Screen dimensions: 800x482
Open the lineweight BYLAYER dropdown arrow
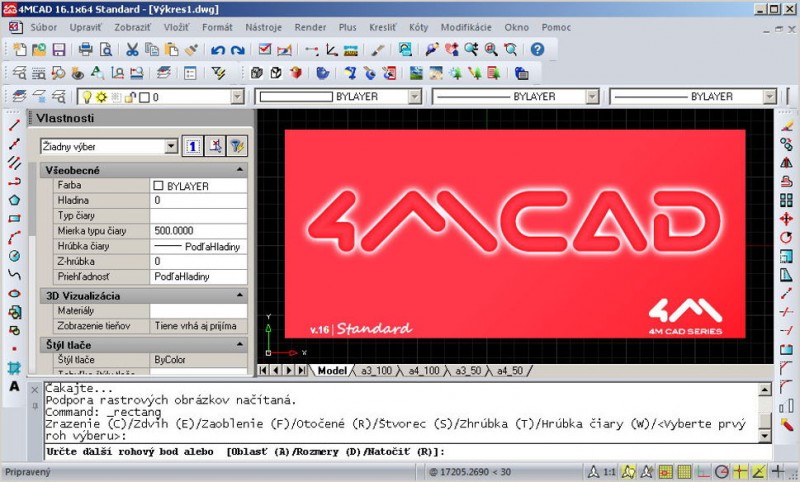coord(769,97)
